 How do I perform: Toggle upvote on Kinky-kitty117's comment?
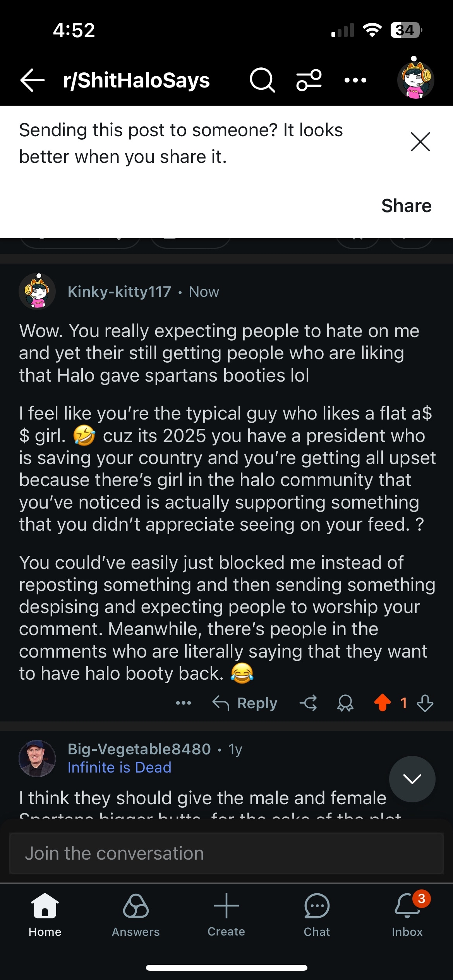(383, 703)
